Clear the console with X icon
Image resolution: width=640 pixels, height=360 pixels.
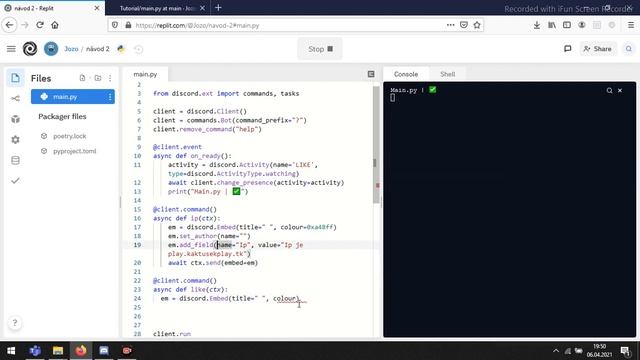click(x=620, y=91)
